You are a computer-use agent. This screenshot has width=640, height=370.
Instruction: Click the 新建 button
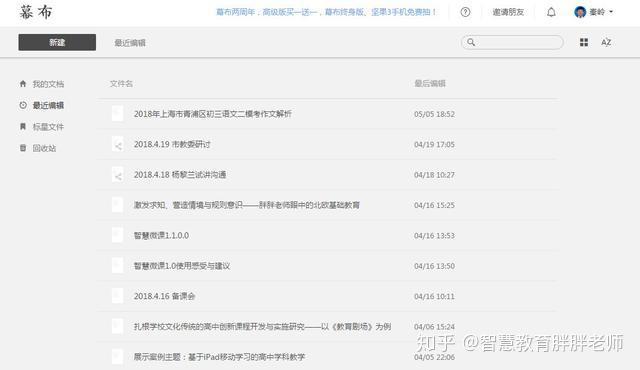[57, 42]
